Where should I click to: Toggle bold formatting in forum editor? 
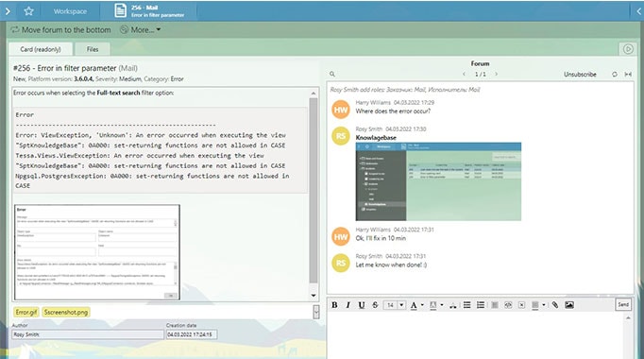(334, 305)
